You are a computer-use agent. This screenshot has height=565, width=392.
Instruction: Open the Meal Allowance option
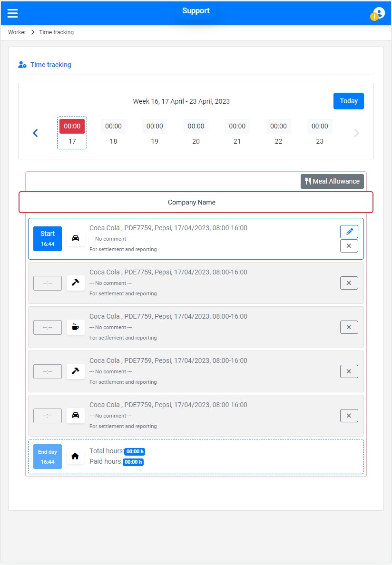click(x=332, y=181)
